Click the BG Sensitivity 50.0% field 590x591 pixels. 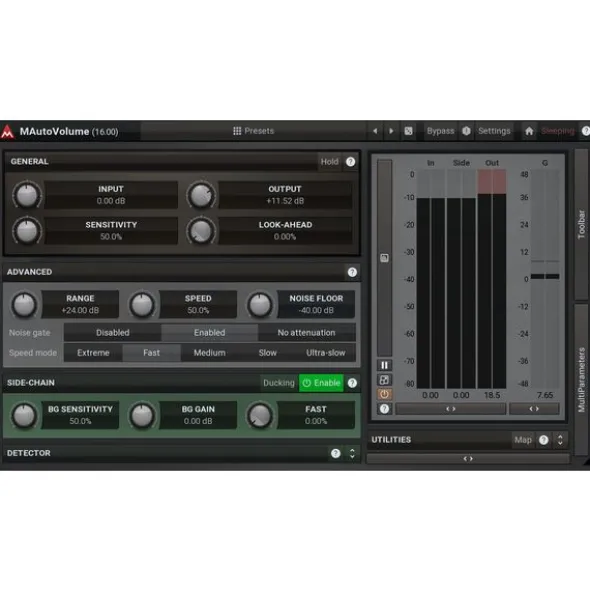click(x=80, y=415)
